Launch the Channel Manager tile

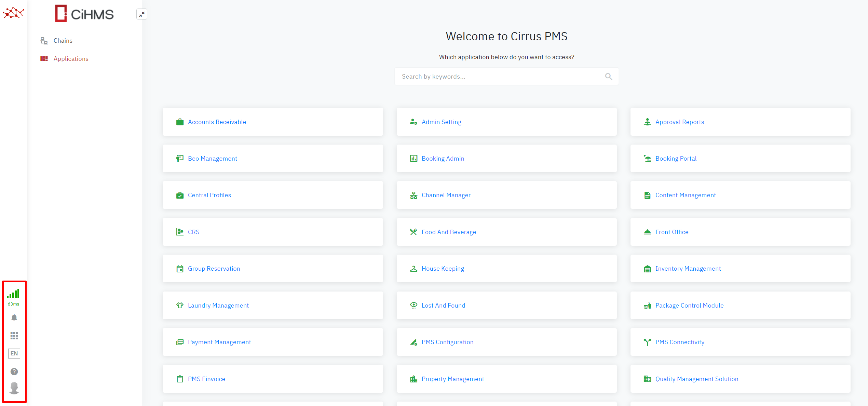tap(446, 195)
